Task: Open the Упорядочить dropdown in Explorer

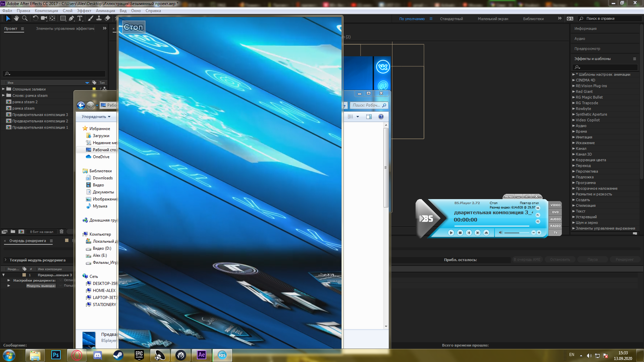Action: pyautogui.click(x=96, y=117)
